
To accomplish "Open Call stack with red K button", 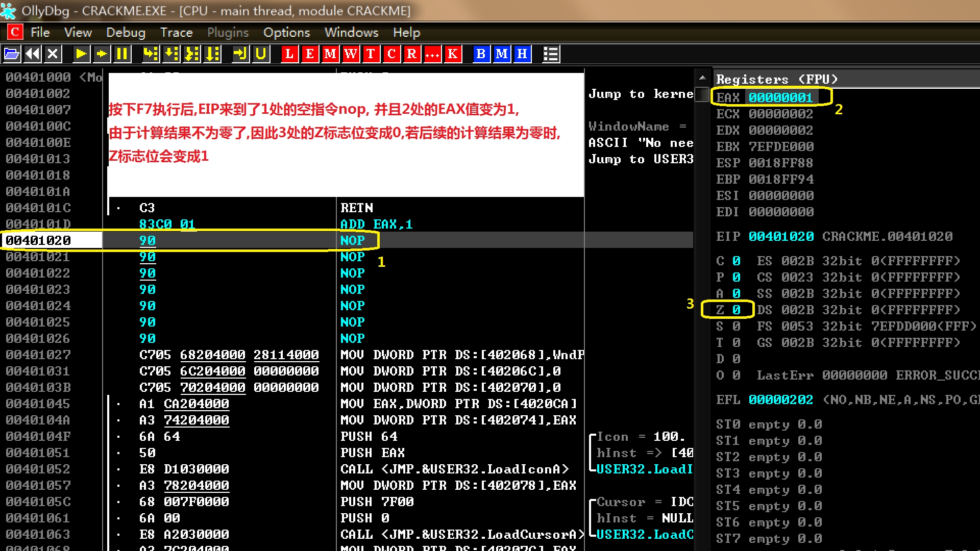I will click(453, 54).
